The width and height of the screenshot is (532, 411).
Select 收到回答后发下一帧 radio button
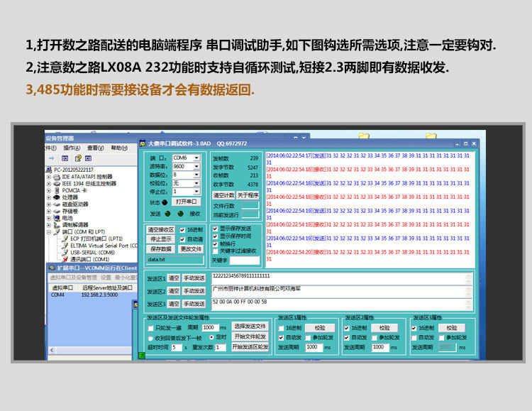click(x=150, y=339)
